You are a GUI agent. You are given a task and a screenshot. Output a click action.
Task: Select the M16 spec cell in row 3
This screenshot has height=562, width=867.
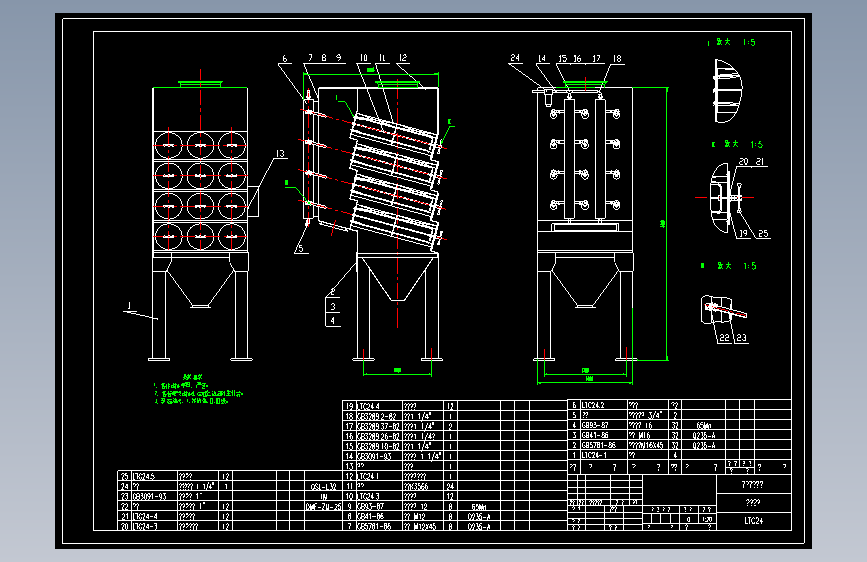click(x=648, y=435)
